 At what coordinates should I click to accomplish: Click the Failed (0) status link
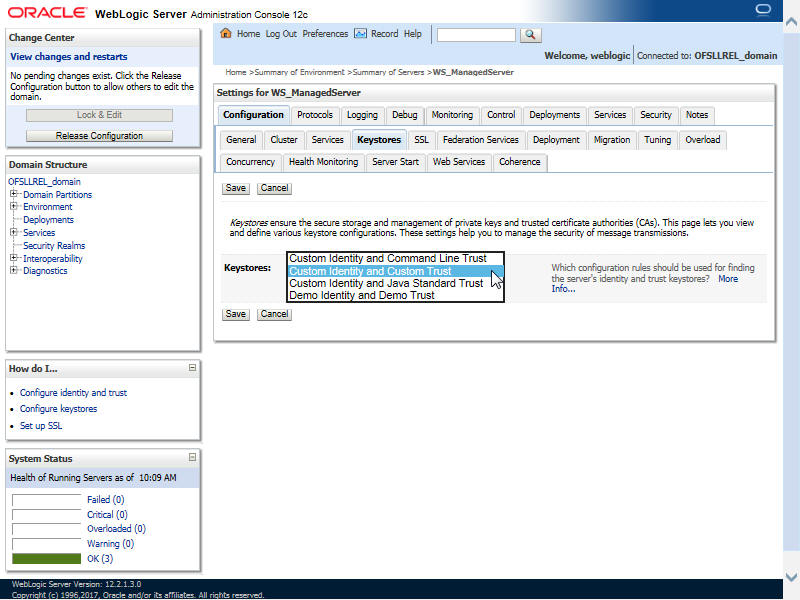pyautogui.click(x=106, y=499)
